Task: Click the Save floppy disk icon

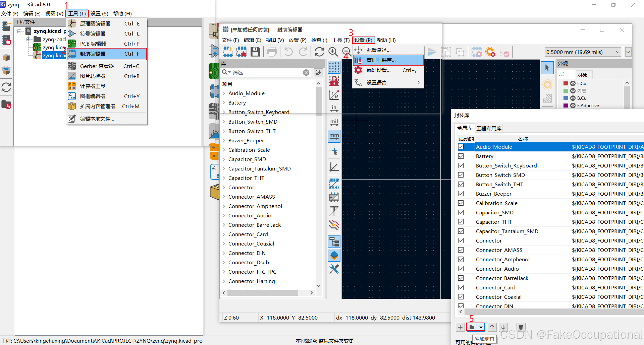Action: tap(256, 52)
